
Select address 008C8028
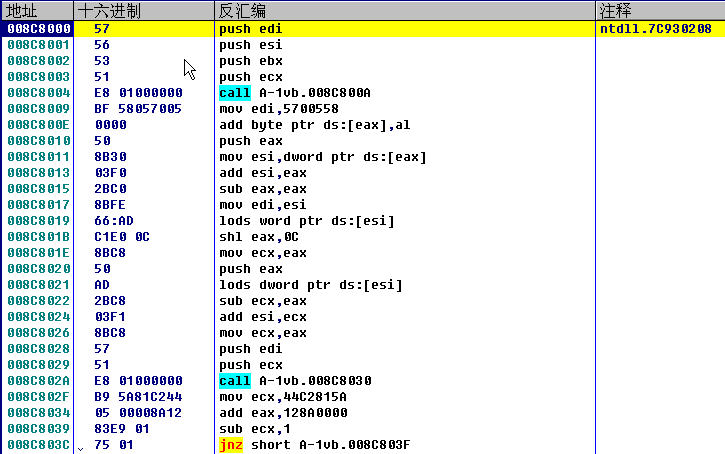(39, 349)
